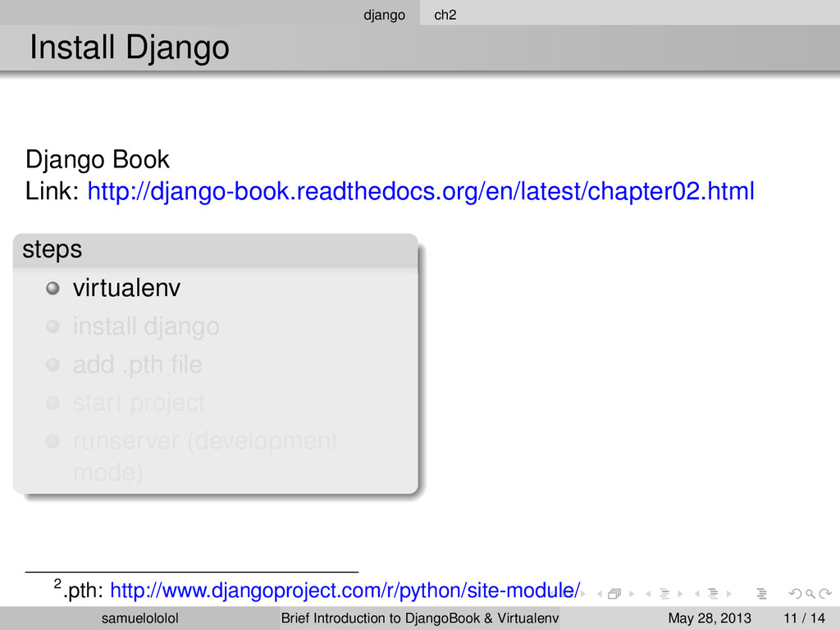840x630 pixels.
Task: Select the virtualenv bullet item
Action: [126, 288]
